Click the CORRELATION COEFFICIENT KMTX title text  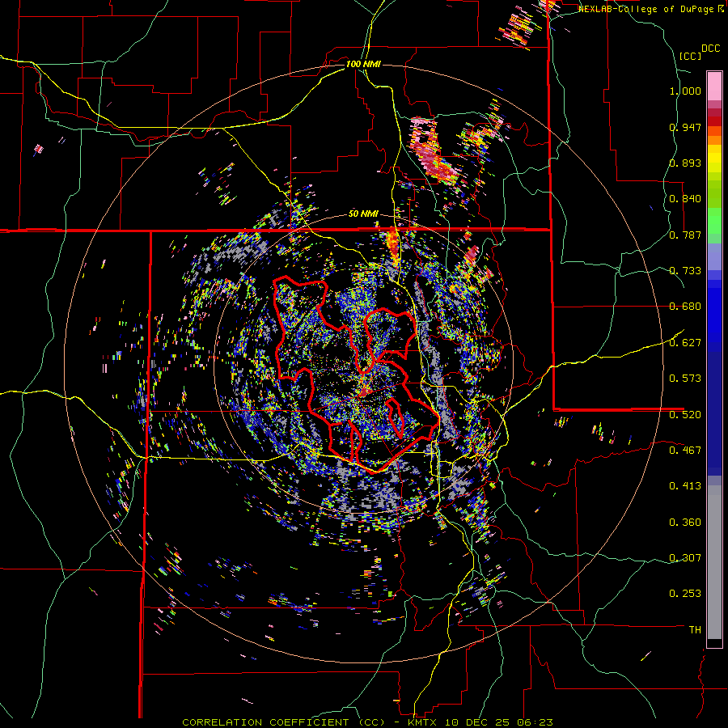tap(367, 722)
